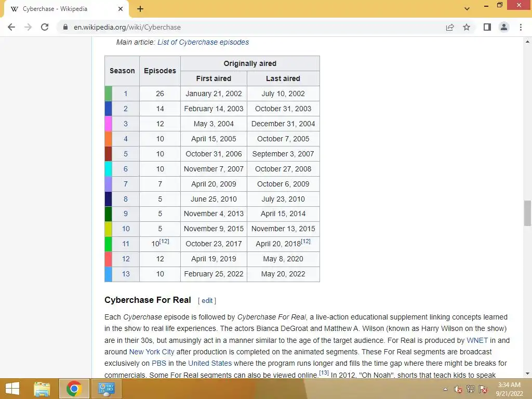Click the 'Cyberchase For Real' heading
The width and height of the screenshot is (532, 399).
coord(148,300)
